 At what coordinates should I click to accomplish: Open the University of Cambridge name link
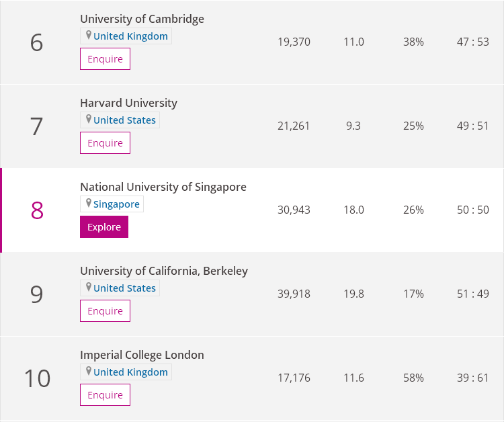142,19
